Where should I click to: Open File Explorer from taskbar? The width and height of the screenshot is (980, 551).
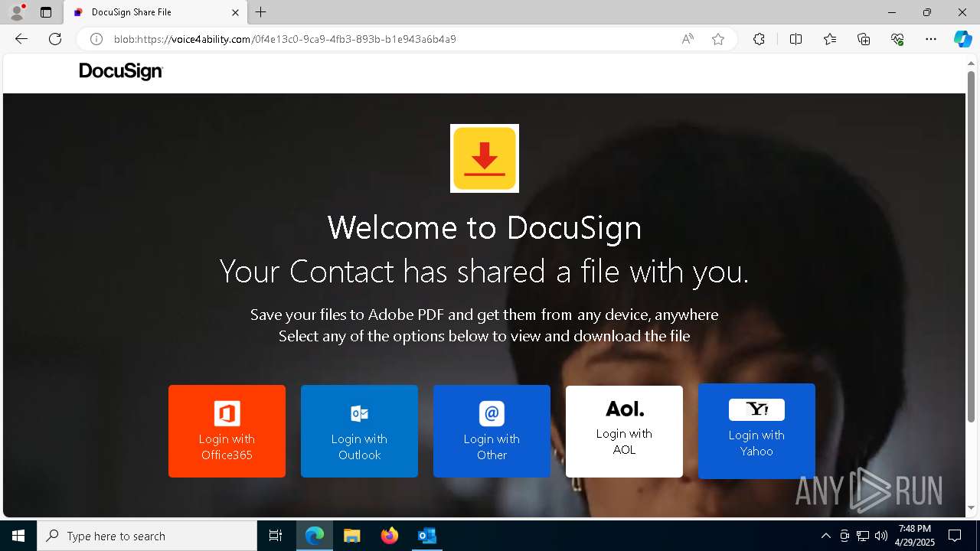[351, 536]
